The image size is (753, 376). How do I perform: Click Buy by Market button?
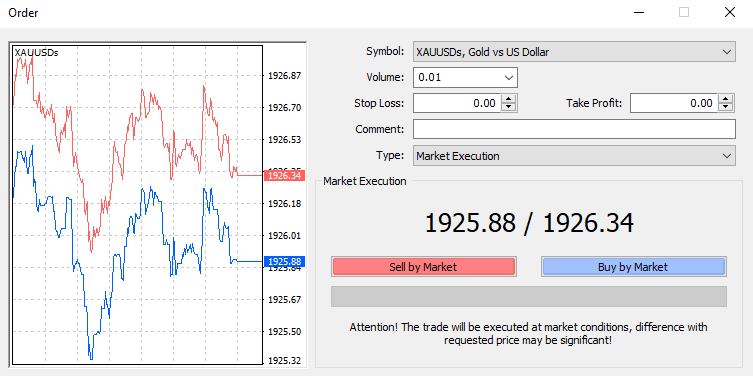(x=633, y=267)
